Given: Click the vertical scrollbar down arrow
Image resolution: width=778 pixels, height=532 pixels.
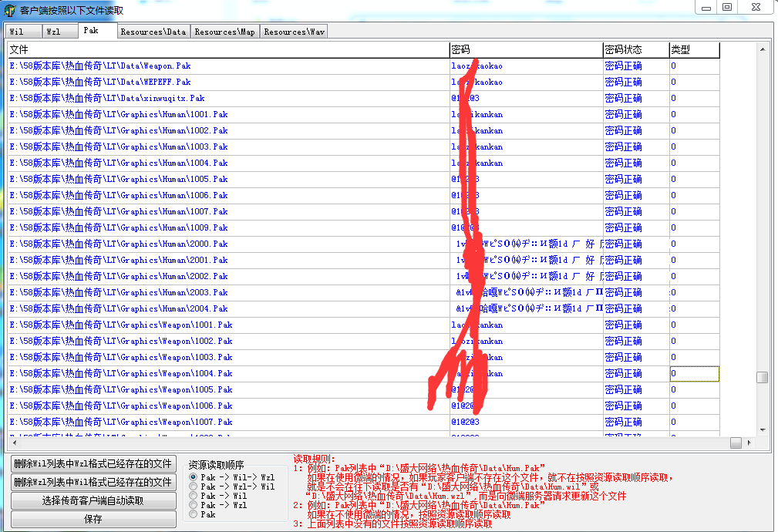Looking at the screenshot, I should pos(762,430).
